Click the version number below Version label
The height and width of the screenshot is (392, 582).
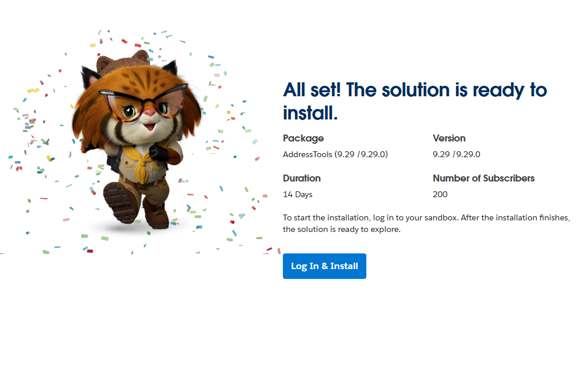point(456,154)
